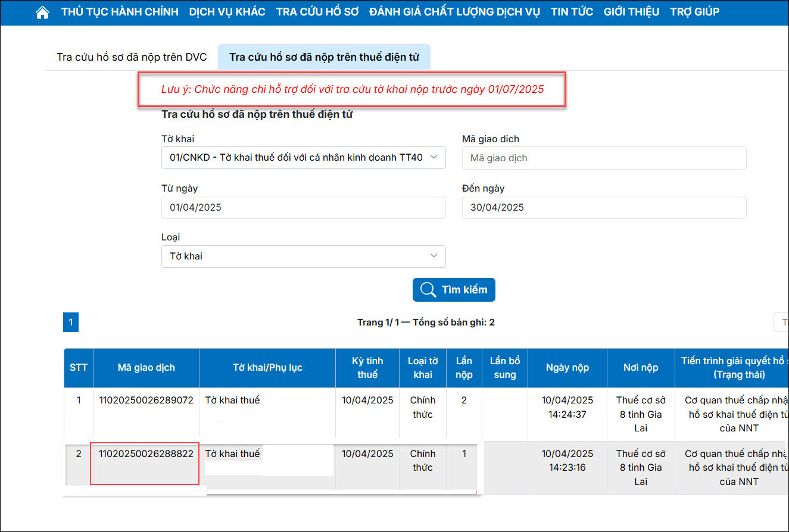
Task: Go to home via house icon
Action: click(x=42, y=12)
